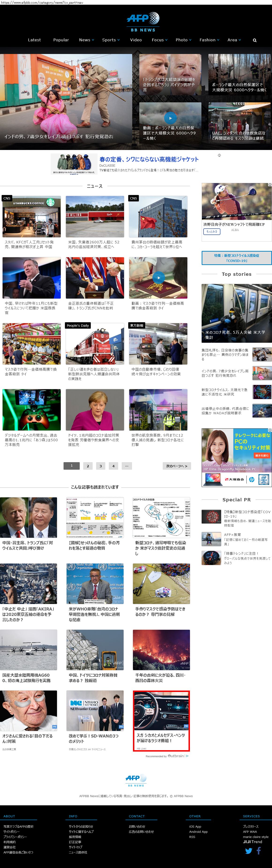Open the iOS App footer link

pyautogui.click(x=195, y=826)
